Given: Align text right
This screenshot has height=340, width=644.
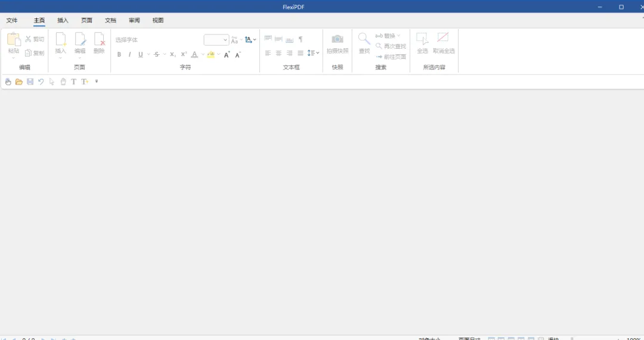Looking at the screenshot, I should [x=290, y=54].
